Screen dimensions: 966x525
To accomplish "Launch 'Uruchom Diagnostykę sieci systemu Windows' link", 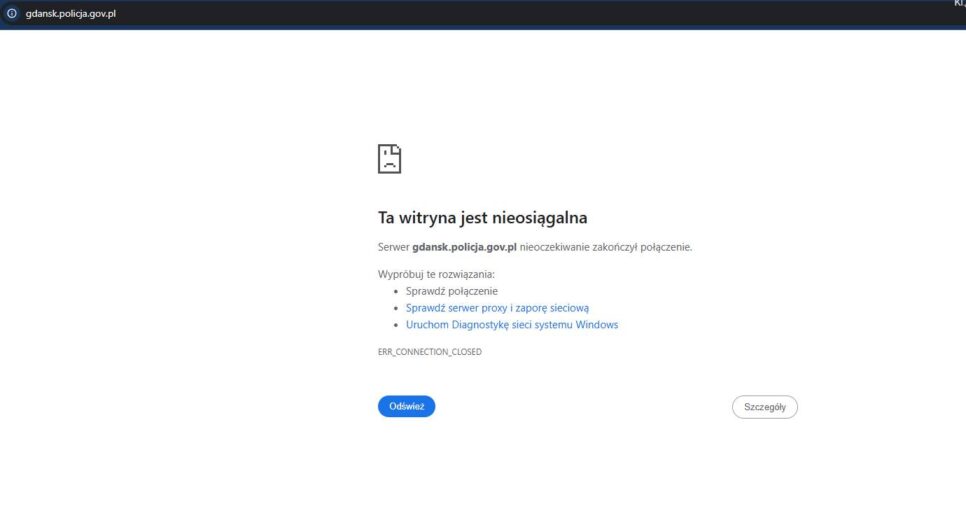I will pyautogui.click(x=511, y=325).
